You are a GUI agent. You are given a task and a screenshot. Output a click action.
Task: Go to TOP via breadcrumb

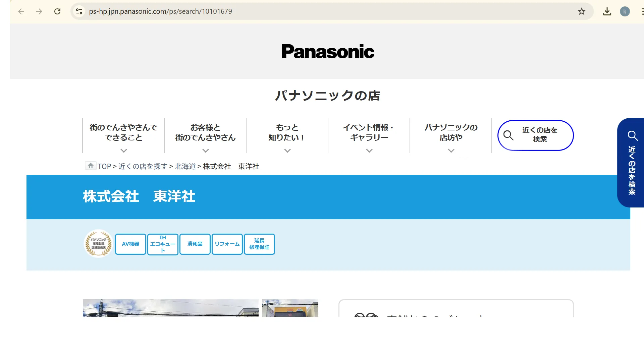104,166
